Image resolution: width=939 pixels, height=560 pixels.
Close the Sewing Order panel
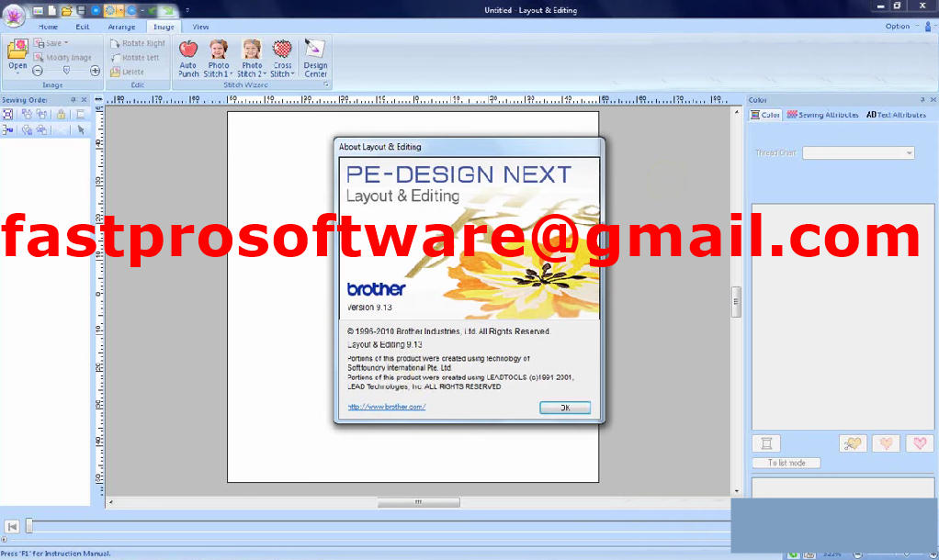pos(84,100)
